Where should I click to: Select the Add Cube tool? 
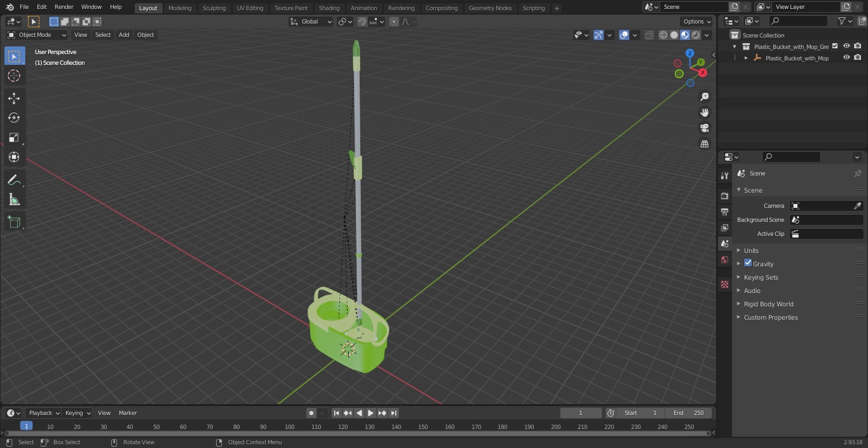point(14,222)
